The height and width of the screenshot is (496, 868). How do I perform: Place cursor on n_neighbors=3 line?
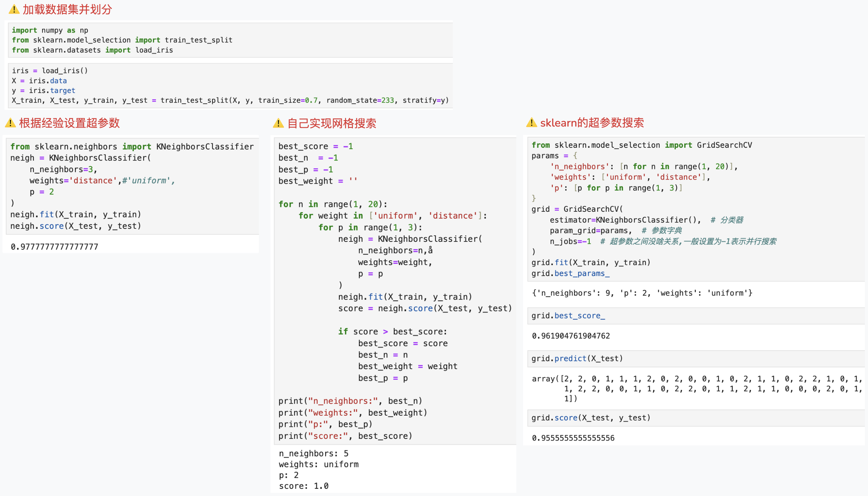[63, 169]
